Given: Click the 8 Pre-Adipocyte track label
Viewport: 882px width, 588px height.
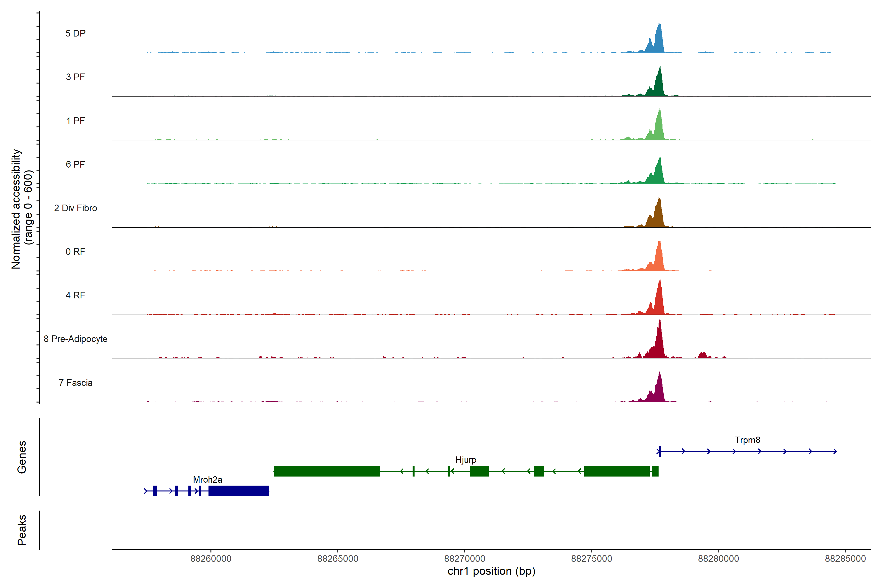Looking at the screenshot, I should [x=75, y=339].
